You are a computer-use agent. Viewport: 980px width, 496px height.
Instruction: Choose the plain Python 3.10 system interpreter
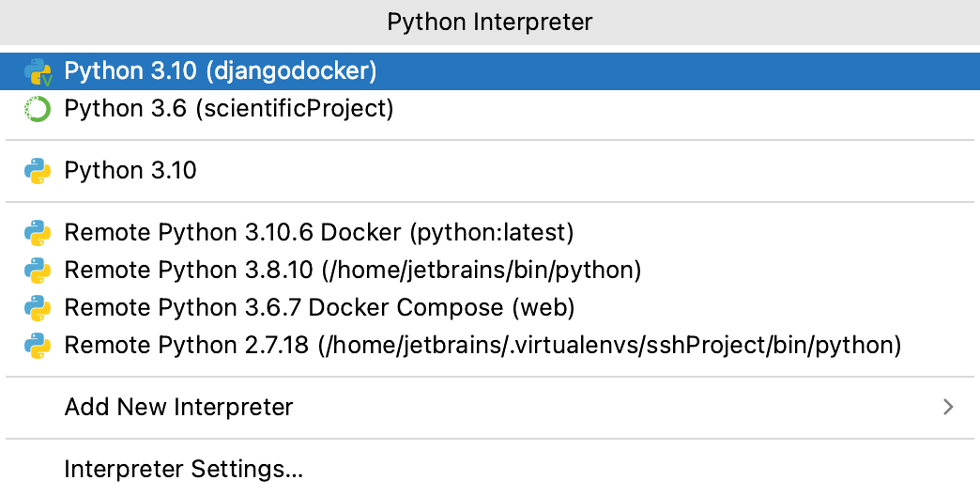click(490, 171)
